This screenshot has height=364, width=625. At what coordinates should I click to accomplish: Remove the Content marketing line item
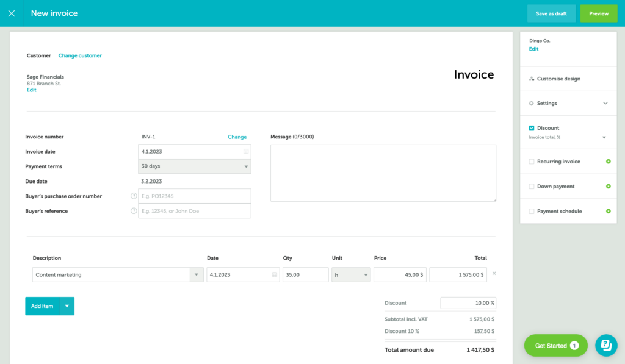point(494,274)
